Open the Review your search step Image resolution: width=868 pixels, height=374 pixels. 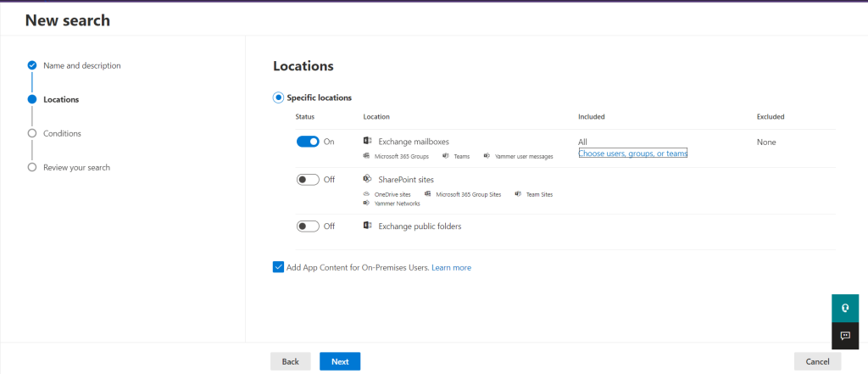click(76, 167)
